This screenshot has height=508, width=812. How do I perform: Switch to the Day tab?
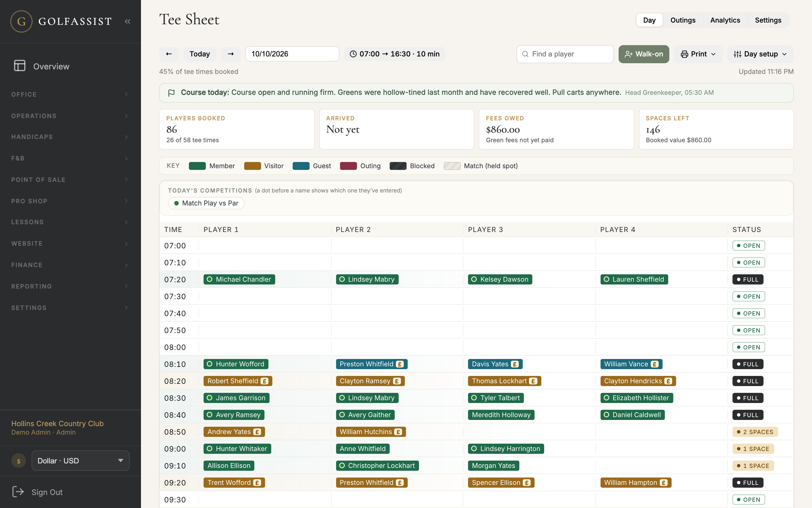(x=649, y=20)
